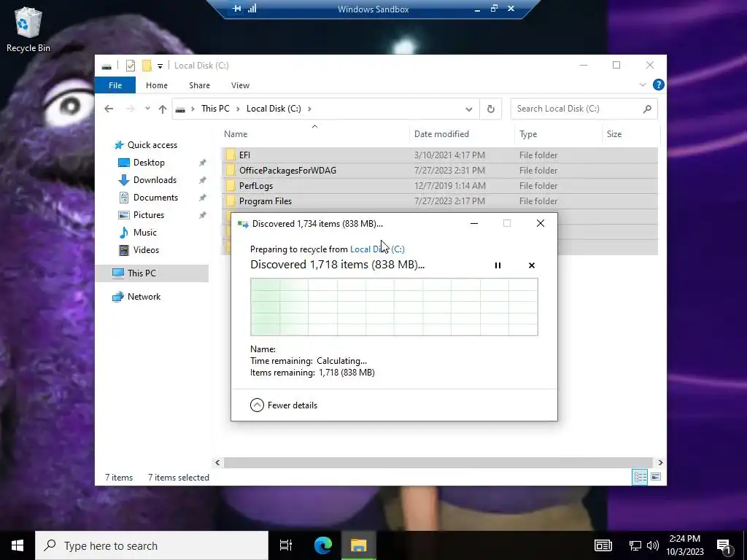This screenshot has width=747, height=560.
Task: Click This PC in the address bar
Action: [215, 109]
